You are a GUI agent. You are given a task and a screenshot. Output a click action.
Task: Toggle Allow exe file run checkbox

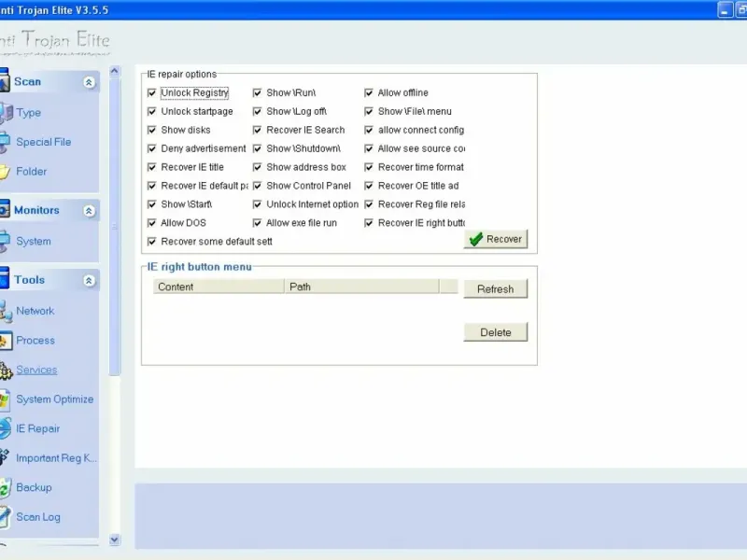coord(258,223)
